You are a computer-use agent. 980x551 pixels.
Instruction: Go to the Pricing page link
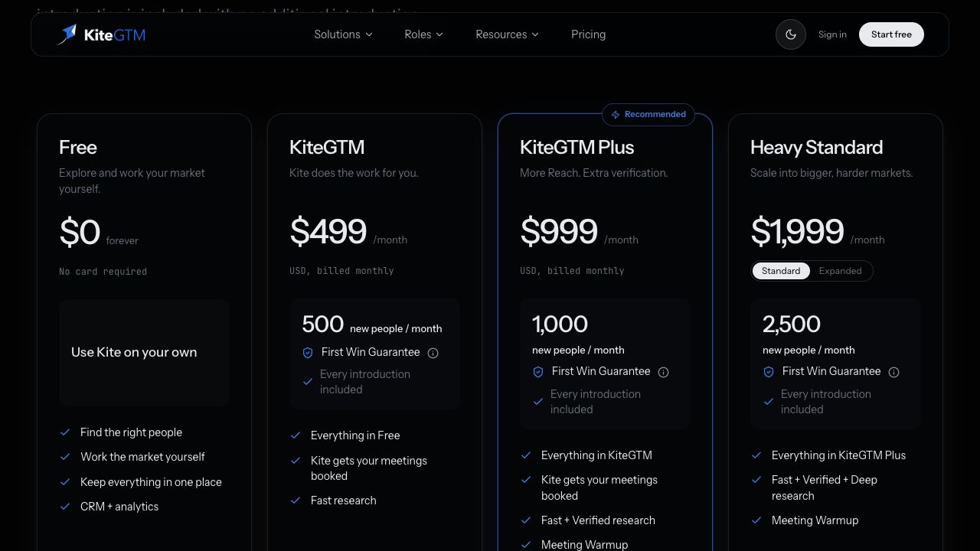click(x=588, y=34)
